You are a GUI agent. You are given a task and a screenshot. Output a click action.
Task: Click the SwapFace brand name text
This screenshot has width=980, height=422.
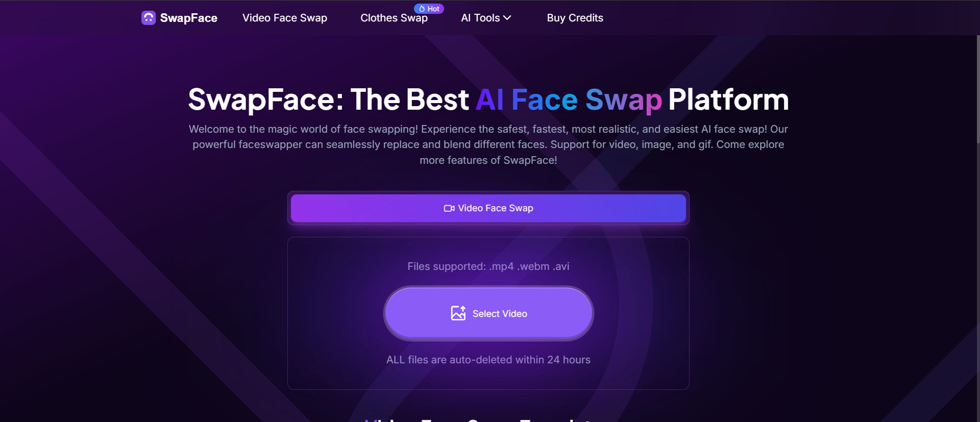pos(189,17)
